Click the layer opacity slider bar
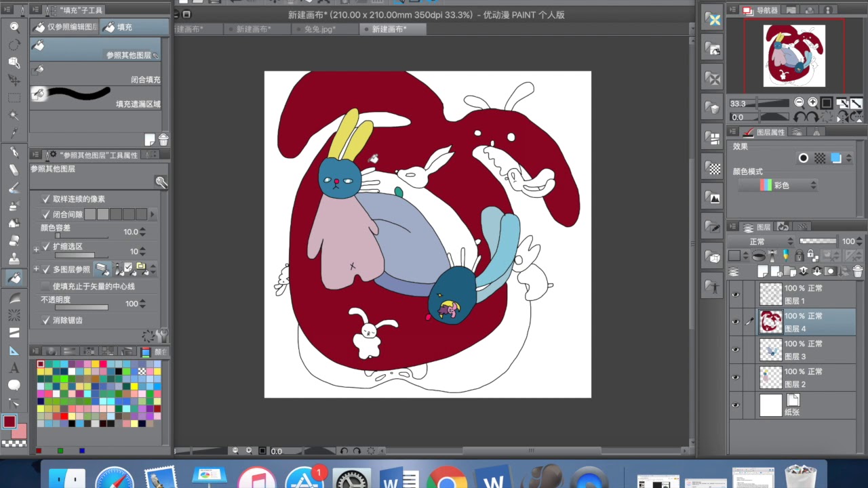 pyautogui.click(x=818, y=241)
